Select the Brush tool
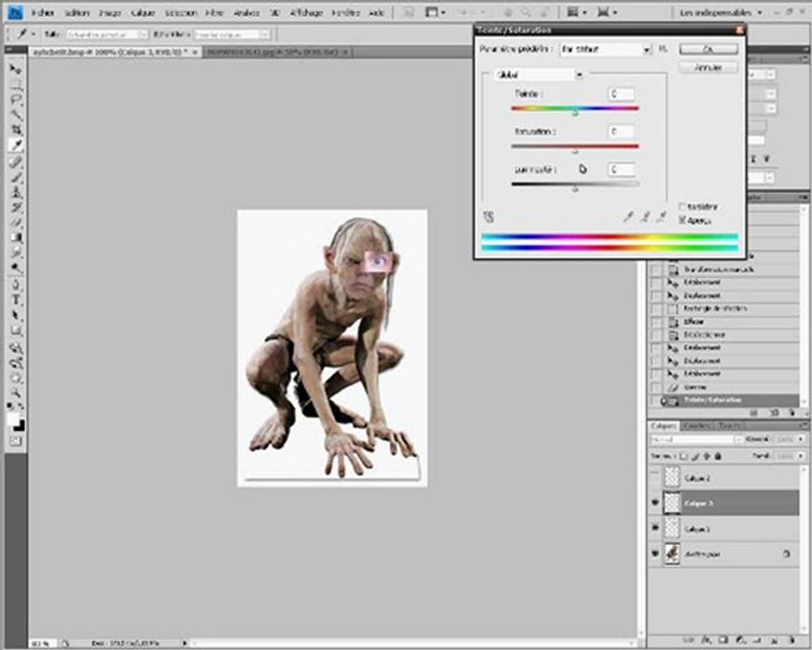This screenshot has width=812, height=650. pyautogui.click(x=16, y=177)
